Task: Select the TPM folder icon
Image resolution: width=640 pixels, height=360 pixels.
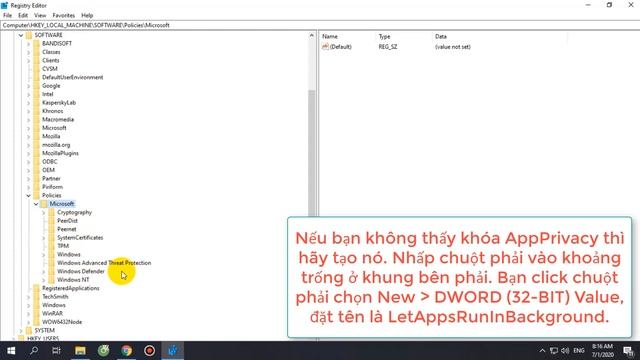Action: tap(51, 246)
